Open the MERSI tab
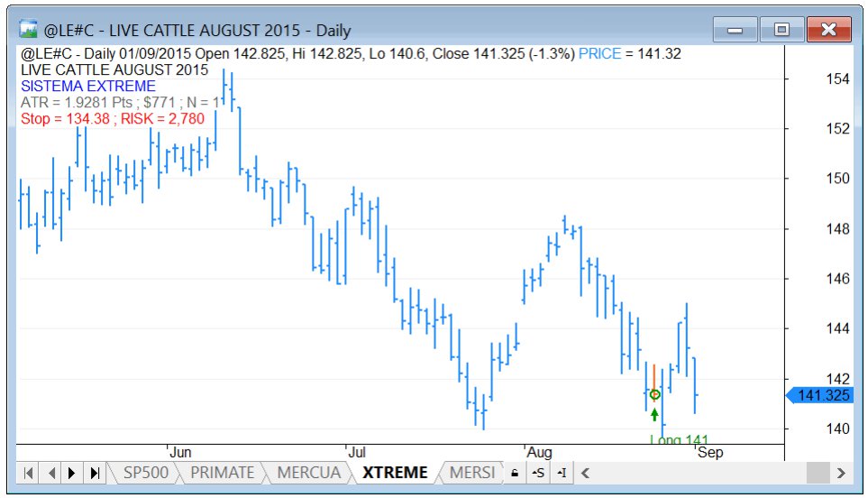The height and width of the screenshot is (498, 868). [x=472, y=473]
